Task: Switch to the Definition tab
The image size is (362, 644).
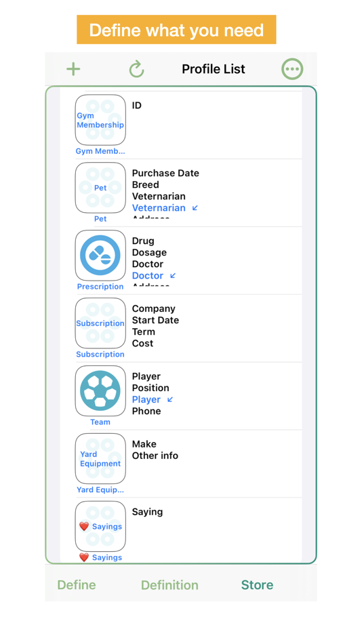Action: [169, 585]
